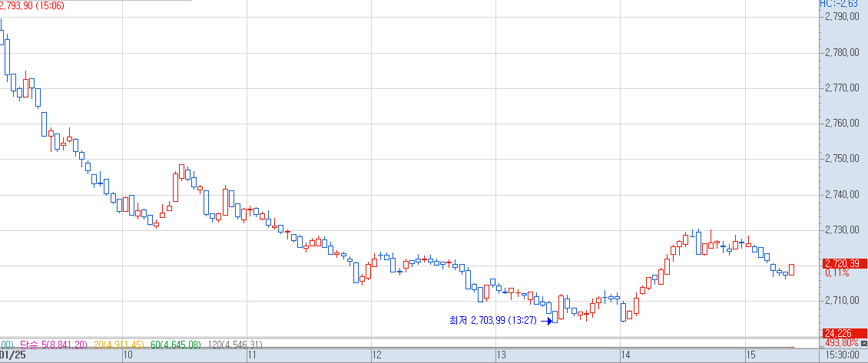Image resolution: width=868 pixels, height=363 pixels.
Task: Click the 0,11% change value
Action: pyautogui.click(x=837, y=272)
